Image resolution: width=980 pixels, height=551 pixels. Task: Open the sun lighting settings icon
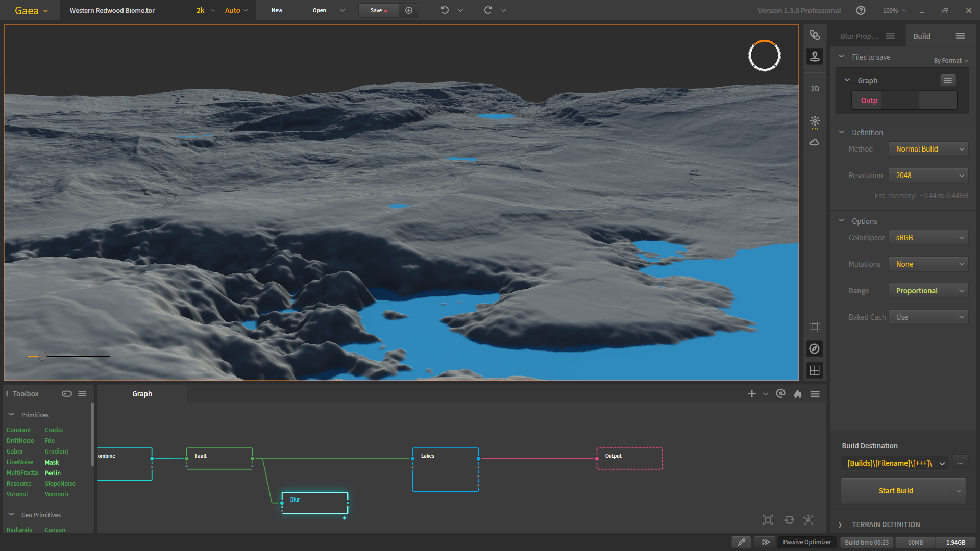click(x=815, y=121)
